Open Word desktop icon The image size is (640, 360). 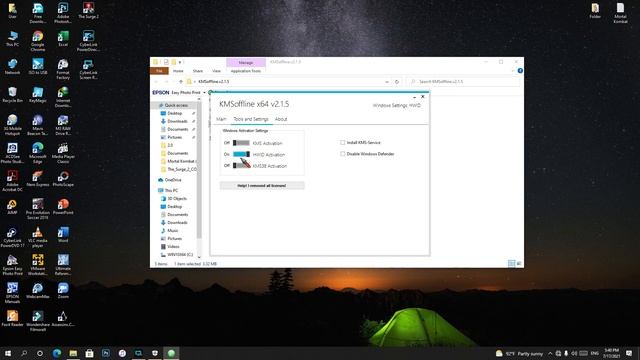pyautogui.click(x=63, y=235)
